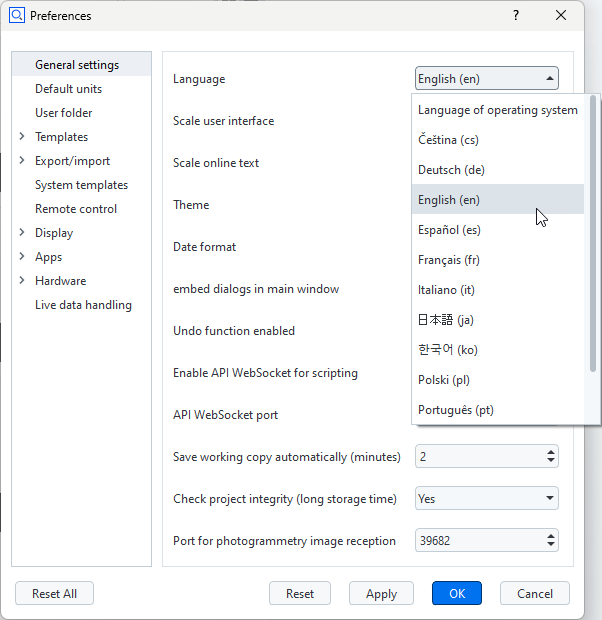
Task: Open Live data handling settings
Action: pyautogui.click(x=83, y=305)
